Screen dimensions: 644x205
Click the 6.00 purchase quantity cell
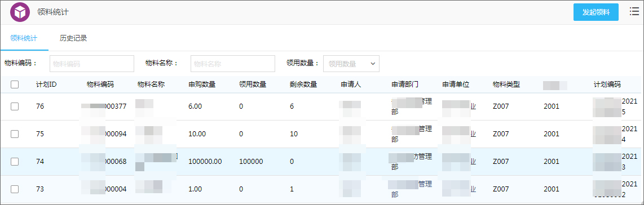click(196, 106)
